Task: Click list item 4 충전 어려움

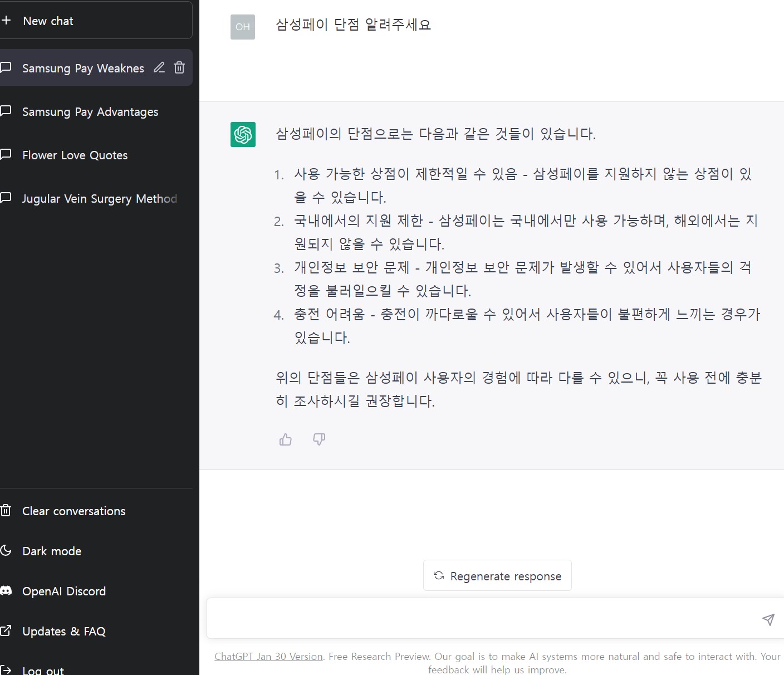Action: click(x=527, y=326)
